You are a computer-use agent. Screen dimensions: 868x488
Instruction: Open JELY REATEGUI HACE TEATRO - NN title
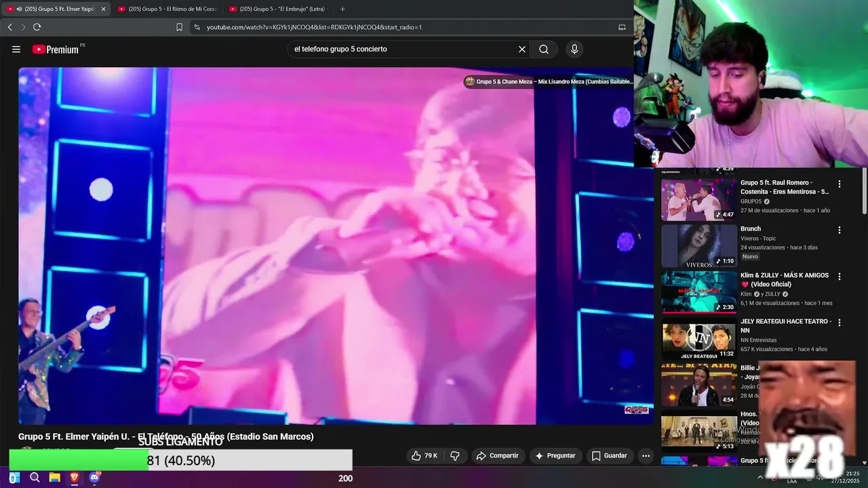[785, 326]
